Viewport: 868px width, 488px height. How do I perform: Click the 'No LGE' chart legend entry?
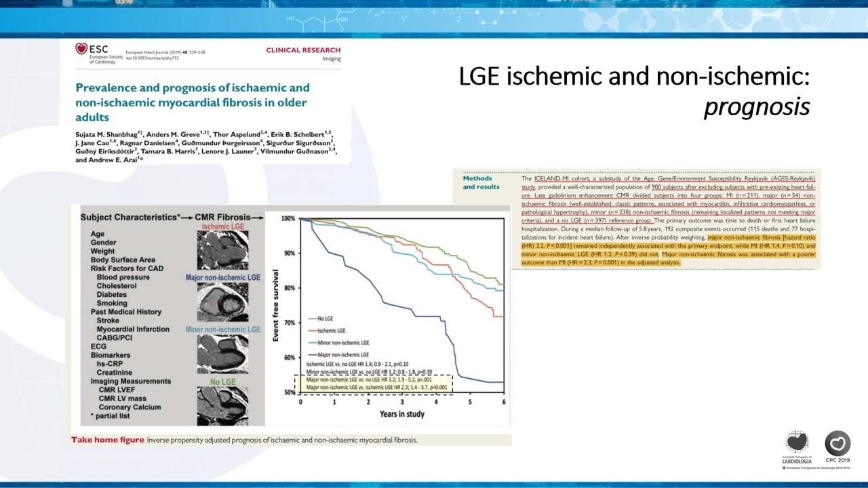(x=320, y=319)
